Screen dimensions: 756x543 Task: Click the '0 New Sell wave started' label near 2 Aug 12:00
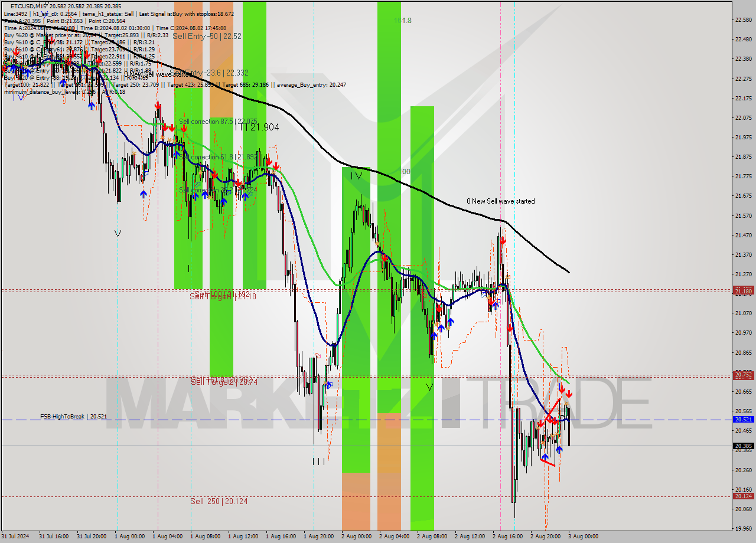(500, 201)
